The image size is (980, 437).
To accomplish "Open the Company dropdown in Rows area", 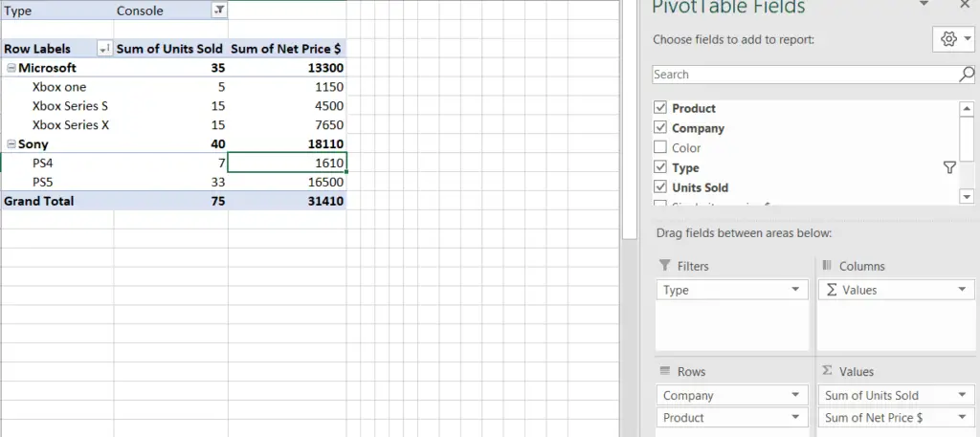I will pos(795,395).
